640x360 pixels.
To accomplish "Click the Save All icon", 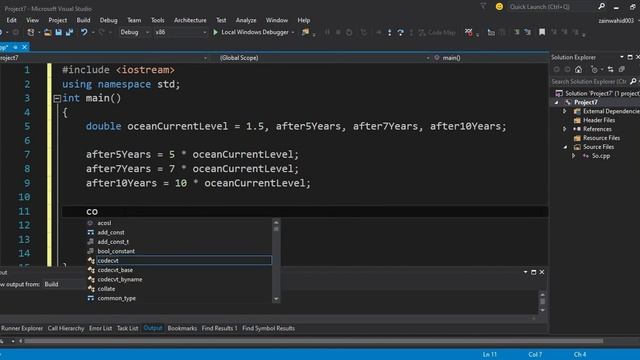I will tap(69, 32).
